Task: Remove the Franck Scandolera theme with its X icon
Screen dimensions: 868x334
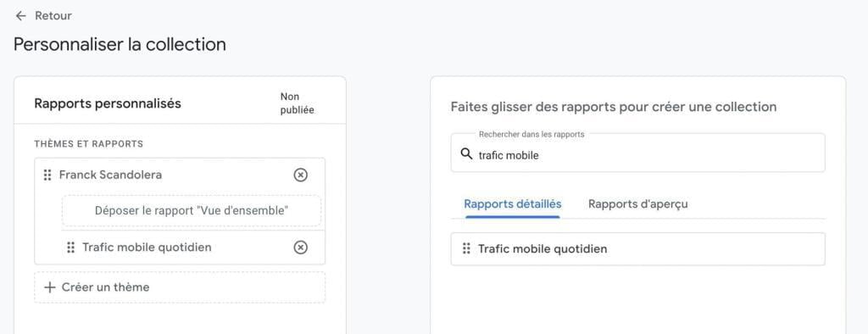Action: point(300,175)
